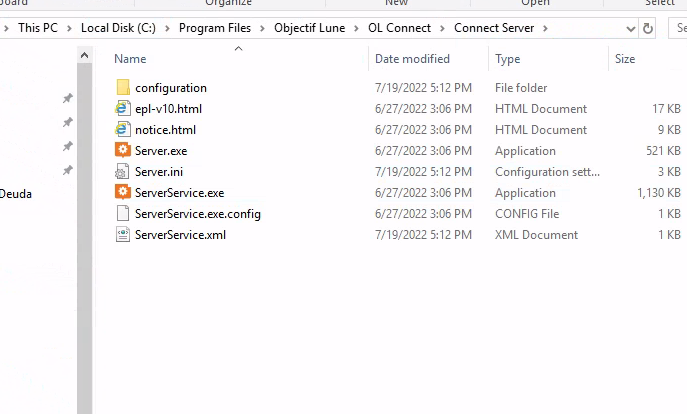Sort files by the Name column header
The width and height of the screenshot is (687, 414).
click(x=130, y=59)
